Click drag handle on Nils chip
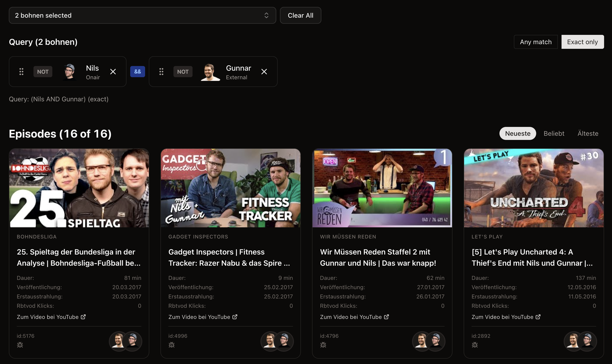612x364 pixels. [21, 72]
